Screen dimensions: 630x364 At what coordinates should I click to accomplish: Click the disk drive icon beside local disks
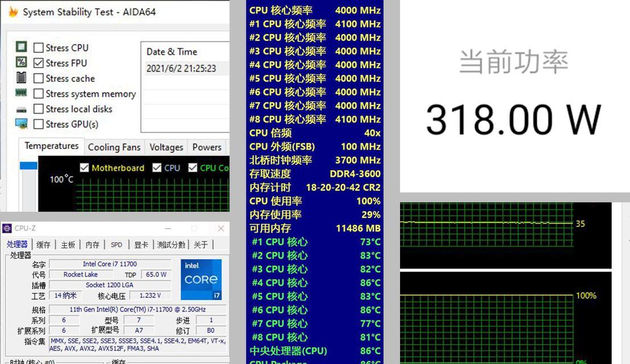point(21,109)
